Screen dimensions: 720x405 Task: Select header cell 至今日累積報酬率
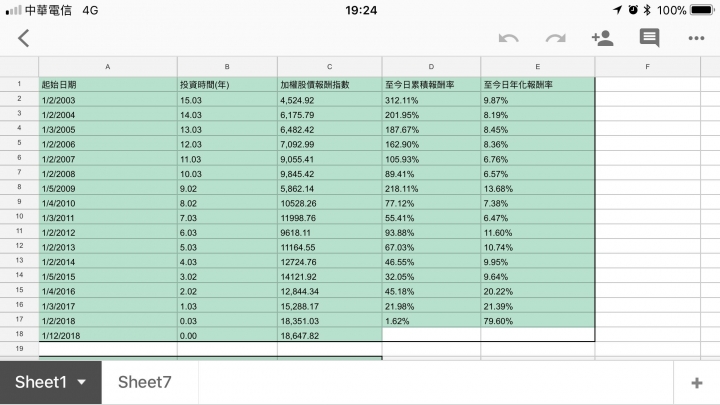(431, 84)
